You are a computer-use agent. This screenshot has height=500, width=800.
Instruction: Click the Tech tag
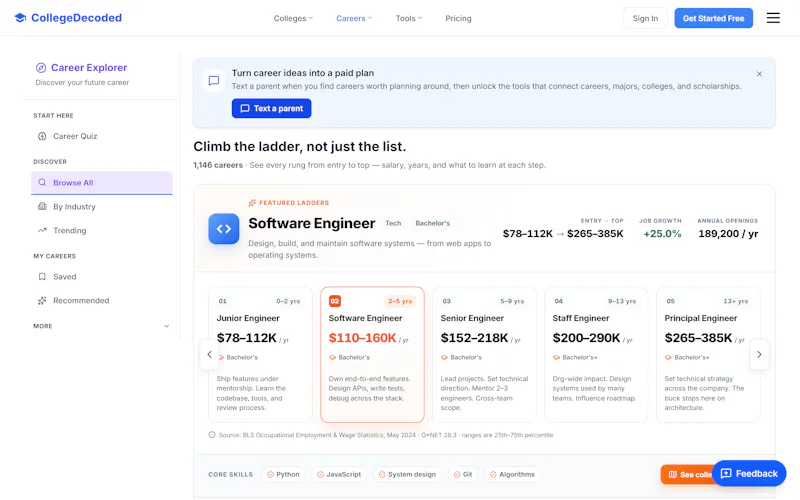tap(393, 223)
